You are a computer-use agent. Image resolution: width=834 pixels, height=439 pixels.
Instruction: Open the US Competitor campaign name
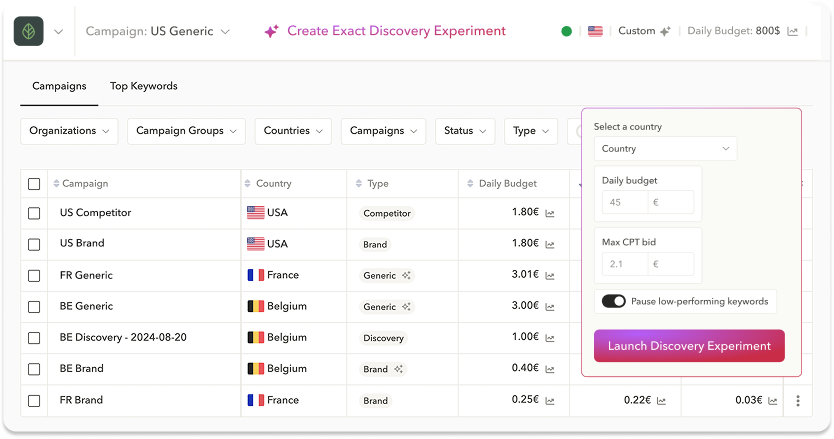point(95,213)
